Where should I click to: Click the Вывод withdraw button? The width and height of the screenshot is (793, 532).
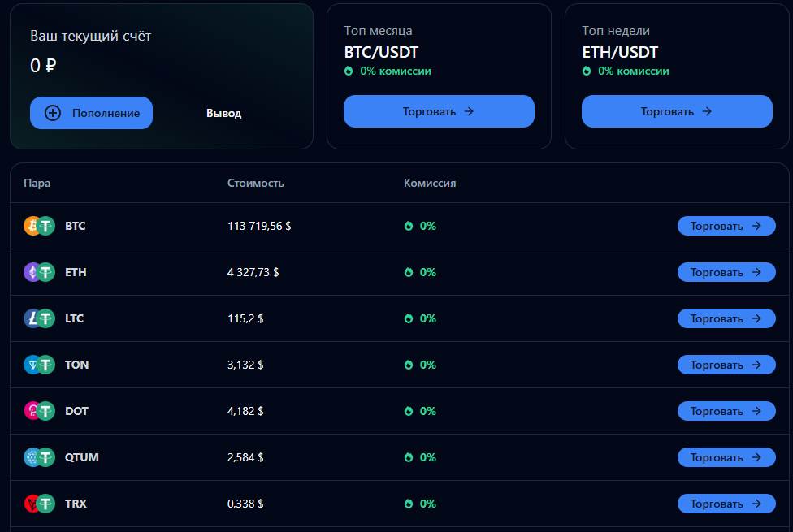(223, 113)
